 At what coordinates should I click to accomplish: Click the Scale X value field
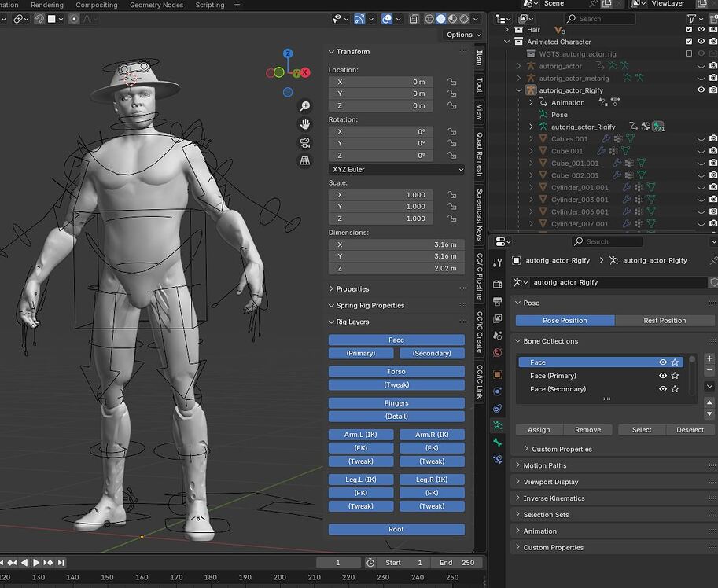tap(381, 195)
